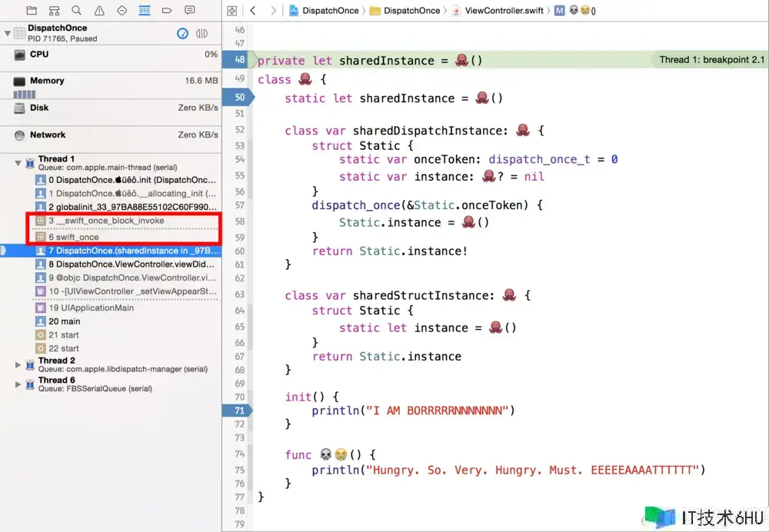The image size is (769, 532).
Task: Select stack frame 6 swift_once
Action: click(77, 238)
